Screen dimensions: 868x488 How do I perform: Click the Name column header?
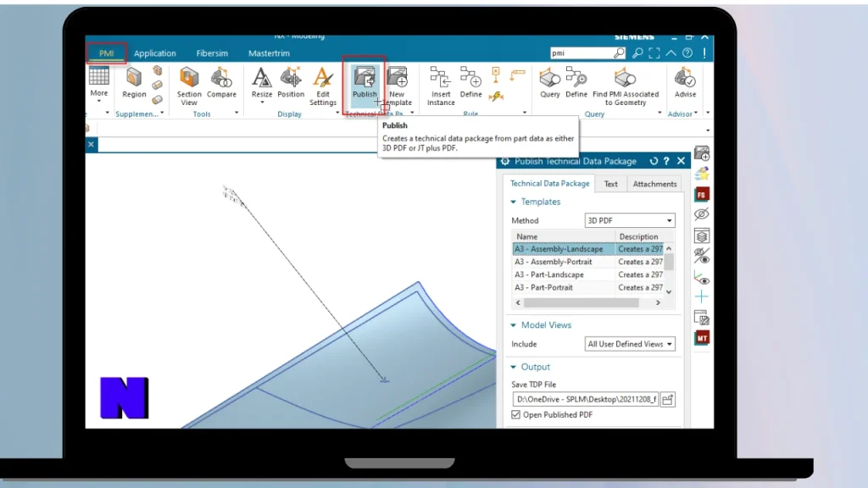point(564,236)
